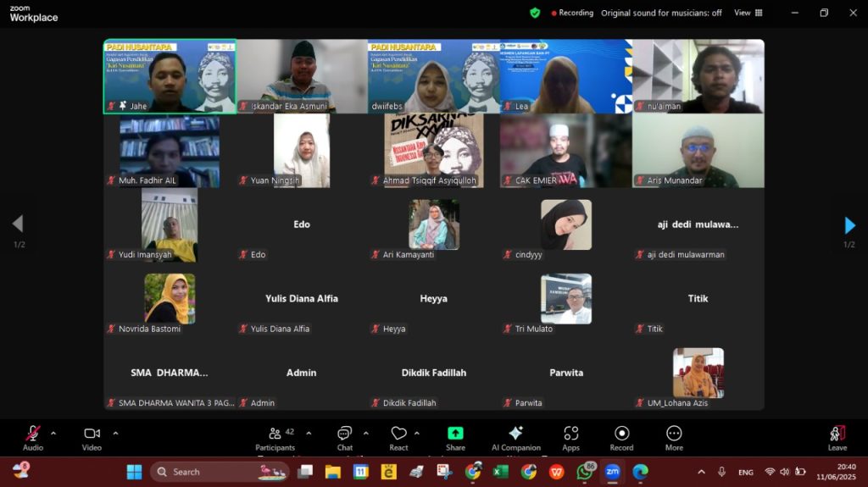
Task: Click the Edo participant tile
Action: pyautogui.click(x=303, y=224)
